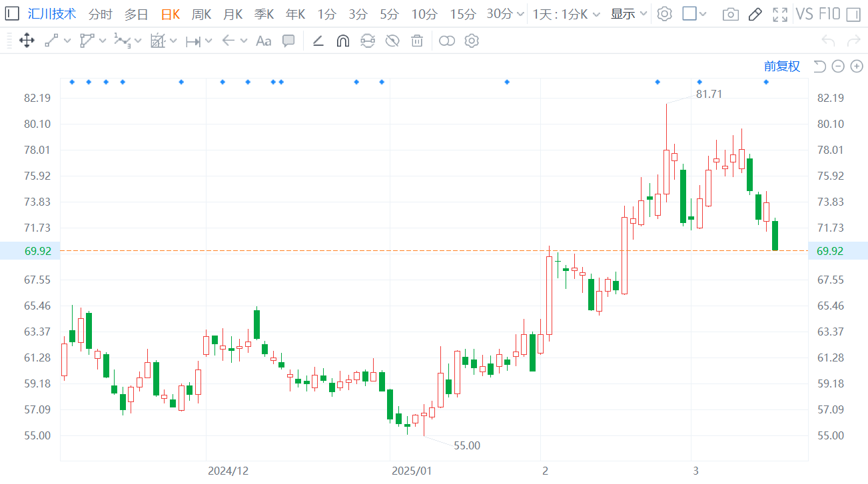This screenshot has height=484, width=868.
Task: Switch to the 15分 minute chart
Action: [x=462, y=13]
